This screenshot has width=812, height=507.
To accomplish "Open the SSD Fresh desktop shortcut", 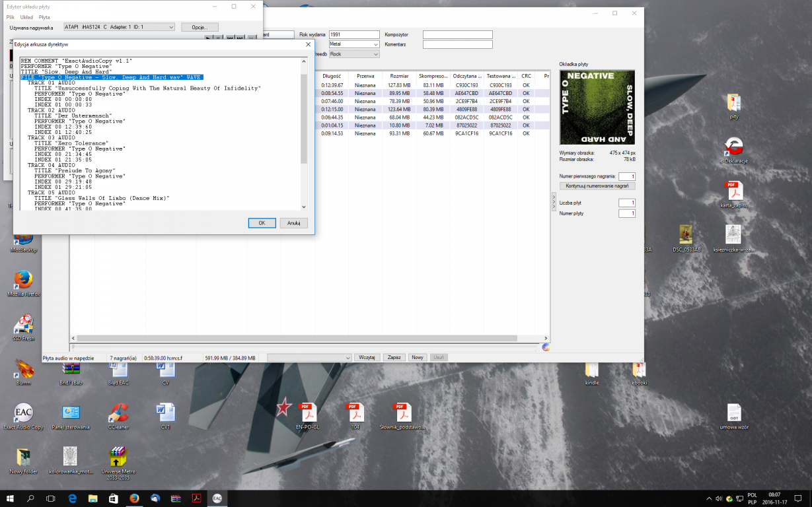I will (23, 327).
